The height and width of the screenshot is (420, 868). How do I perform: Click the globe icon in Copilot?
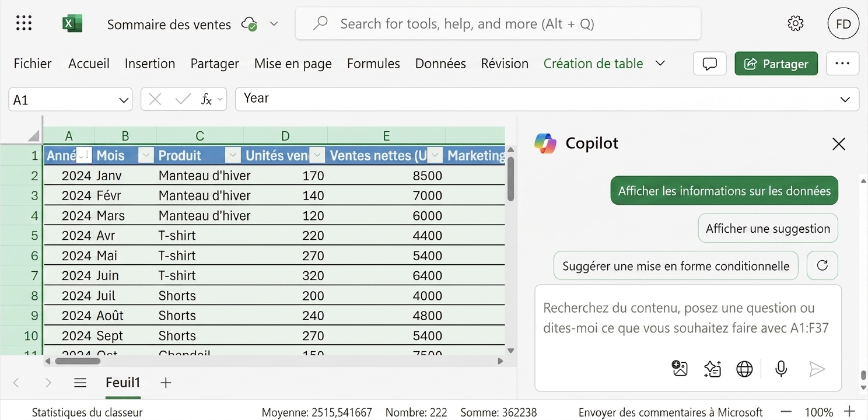pos(744,369)
